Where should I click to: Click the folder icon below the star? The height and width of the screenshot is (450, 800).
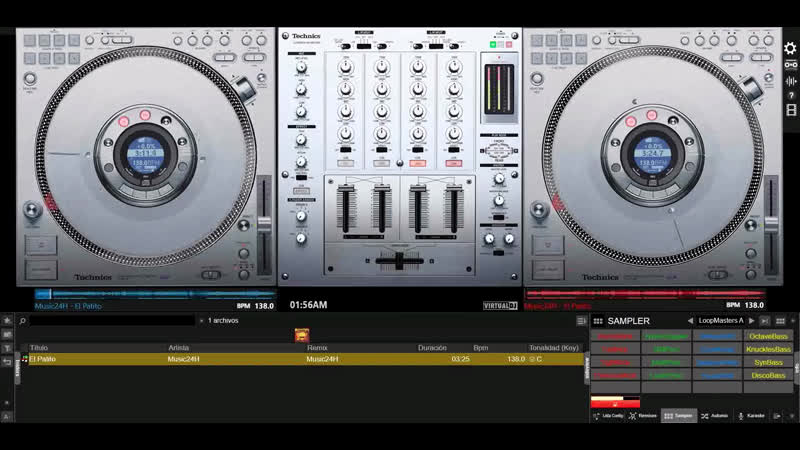coord(7,335)
